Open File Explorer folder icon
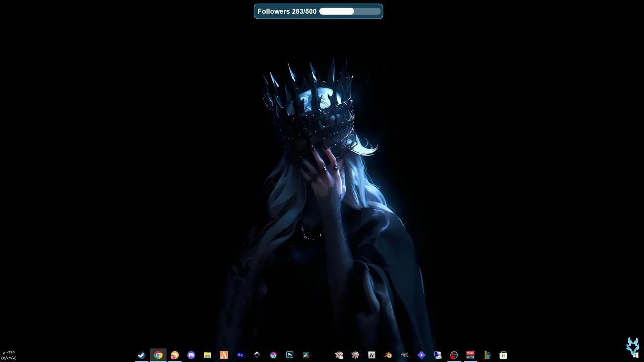This screenshot has height=362, width=644. click(x=207, y=355)
